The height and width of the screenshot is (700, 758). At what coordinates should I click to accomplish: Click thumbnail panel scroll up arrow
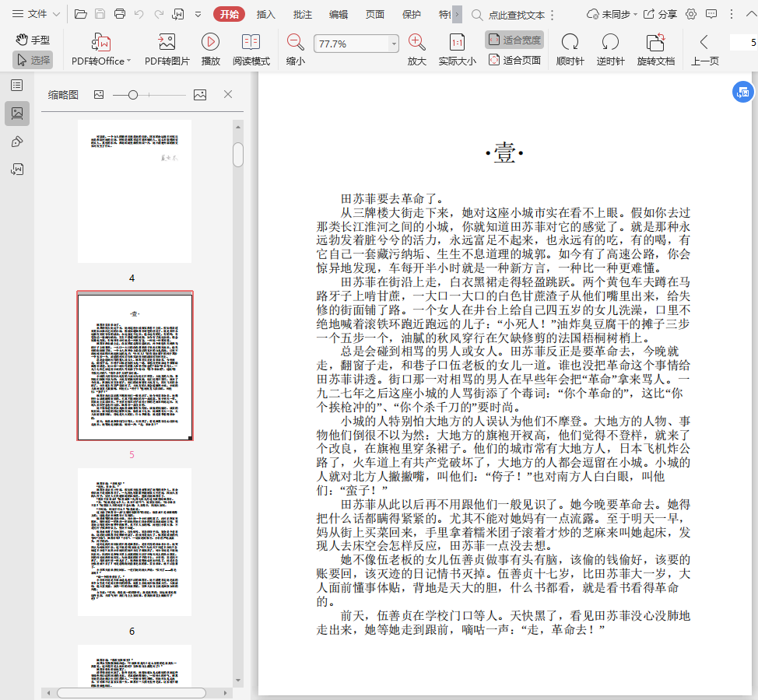point(238,127)
